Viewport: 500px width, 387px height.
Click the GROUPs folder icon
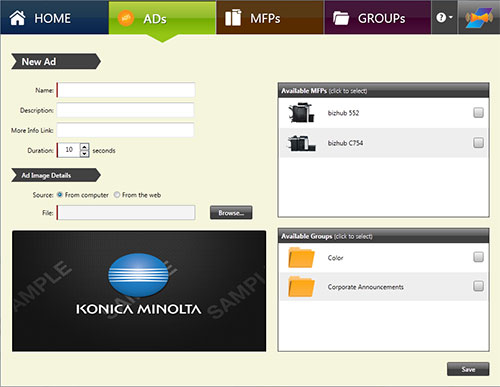pos(341,18)
